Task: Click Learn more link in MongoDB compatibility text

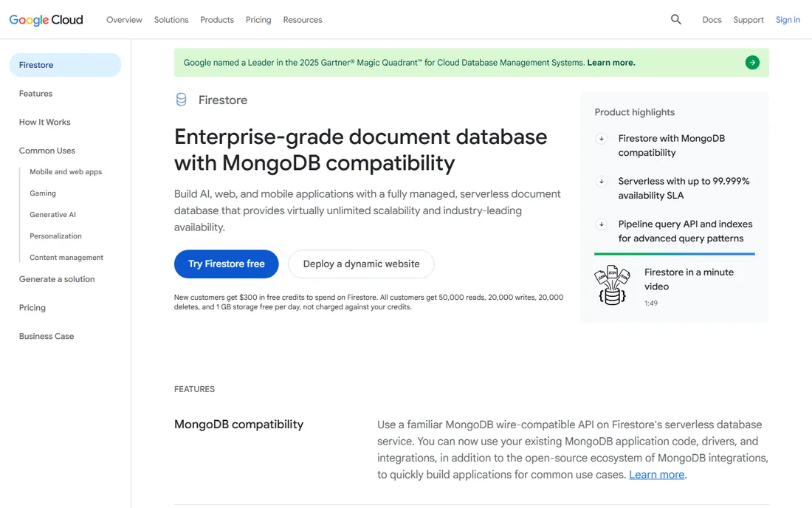Action: click(x=657, y=474)
